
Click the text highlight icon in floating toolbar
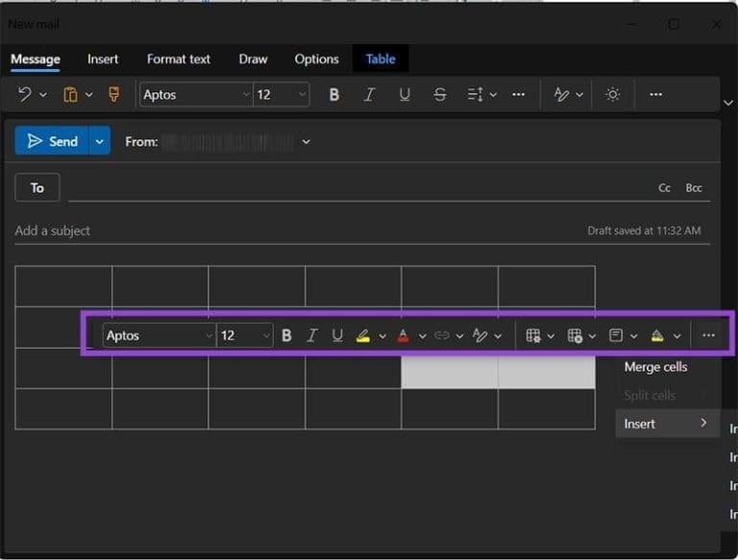click(x=363, y=336)
